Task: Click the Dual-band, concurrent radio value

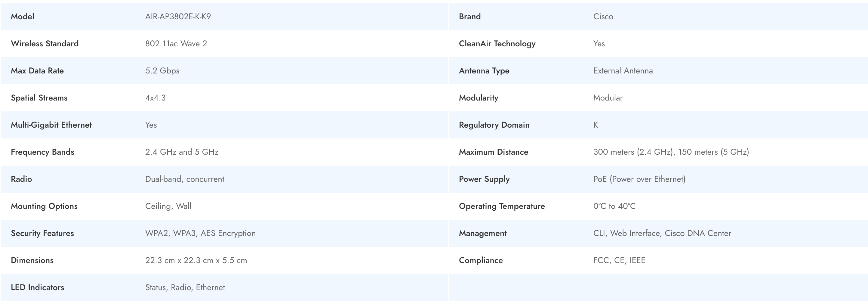Action: (185, 179)
